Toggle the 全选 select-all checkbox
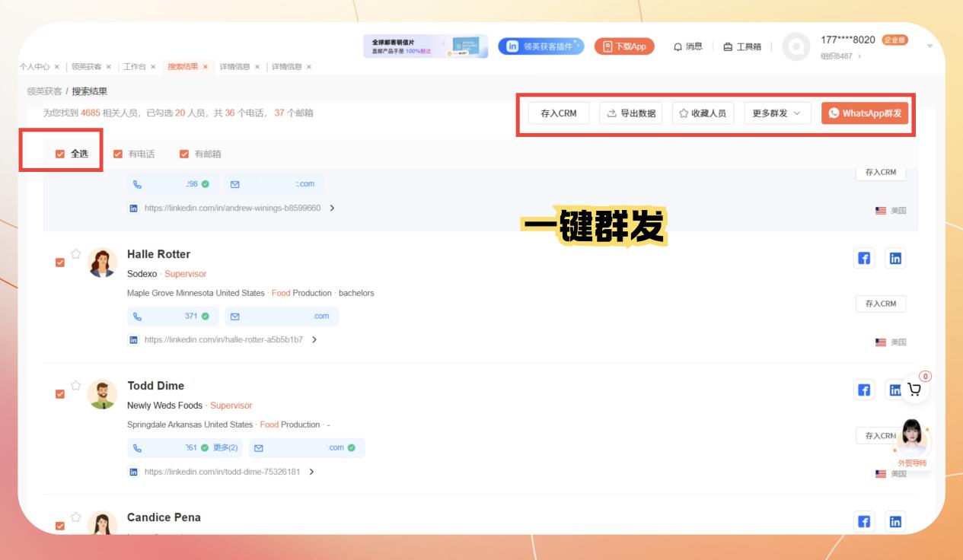The image size is (963, 560). click(x=60, y=154)
